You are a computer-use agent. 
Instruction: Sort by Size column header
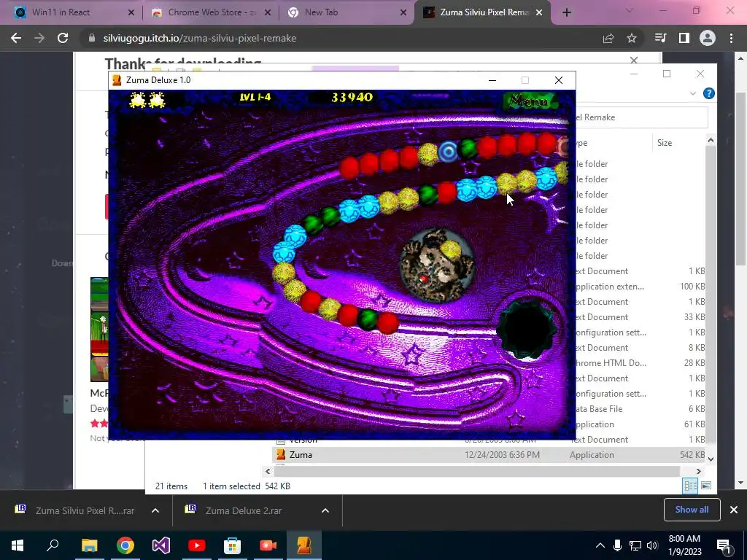tap(664, 143)
